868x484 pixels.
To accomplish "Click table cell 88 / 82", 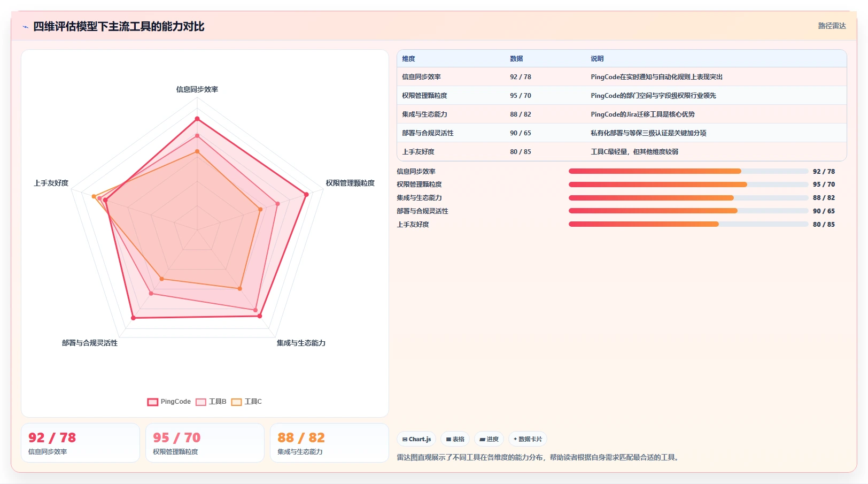I will coord(521,114).
